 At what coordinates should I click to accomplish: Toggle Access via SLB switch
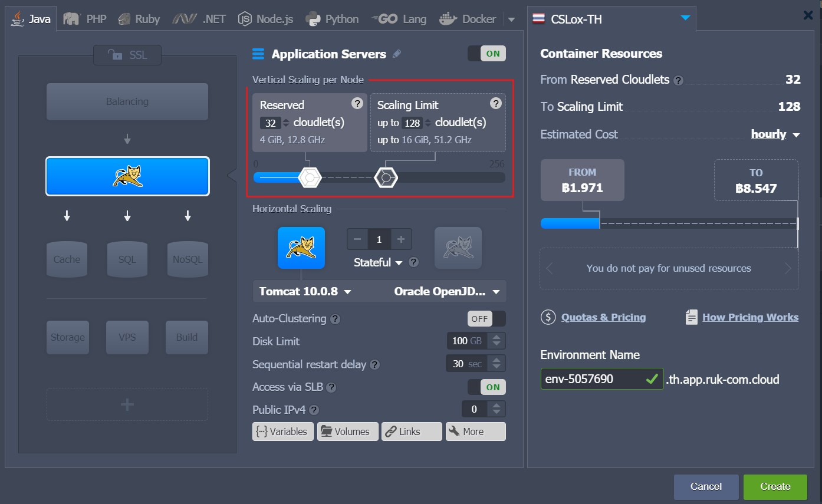(x=486, y=387)
